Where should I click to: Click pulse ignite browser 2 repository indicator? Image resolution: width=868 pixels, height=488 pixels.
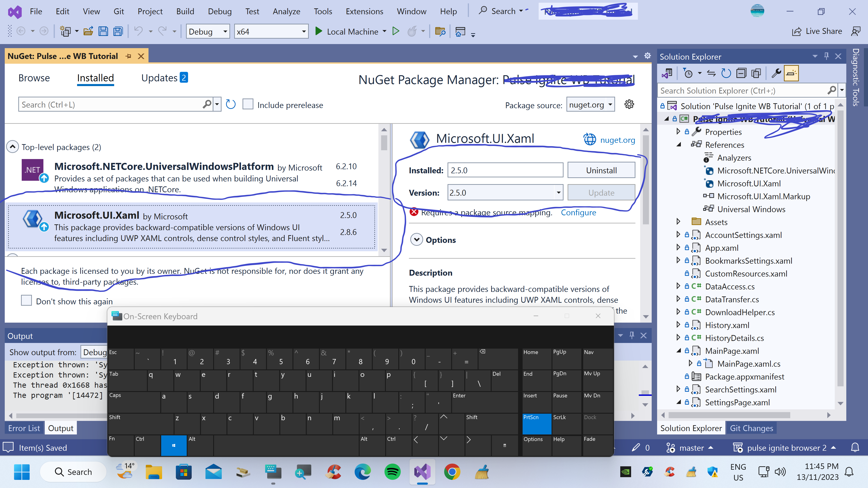pyautogui.click(x=785, y=448)
